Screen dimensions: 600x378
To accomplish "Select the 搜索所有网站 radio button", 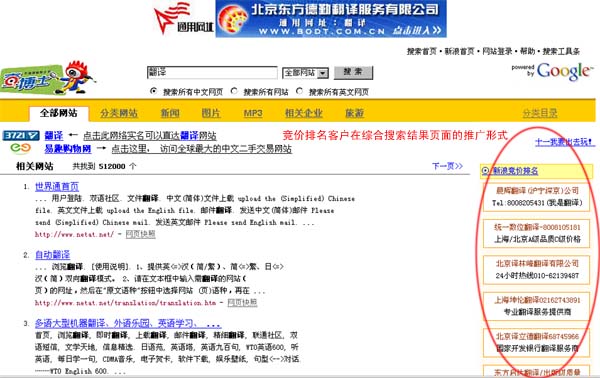I will click(x=234, y=91).
